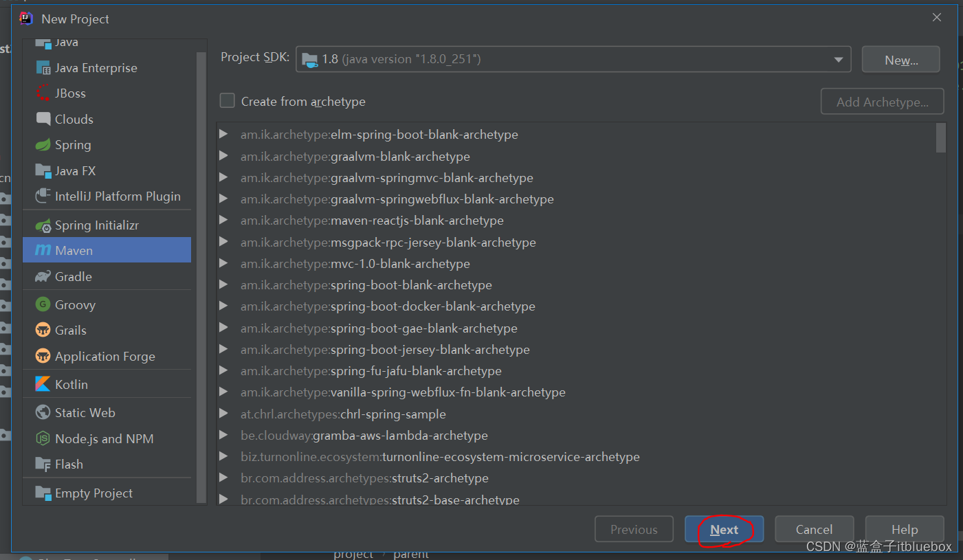Select Gradle project type label
963x560 pixels.
(74, 277)
